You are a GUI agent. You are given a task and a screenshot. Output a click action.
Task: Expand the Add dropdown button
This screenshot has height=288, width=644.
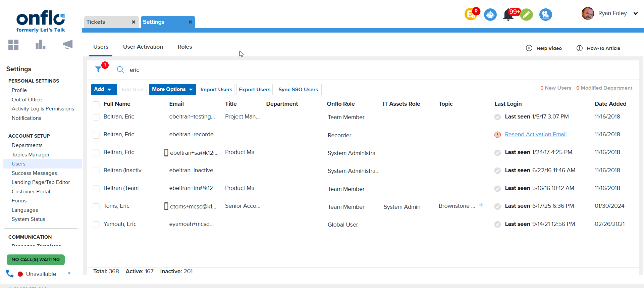tap(104, 90)
